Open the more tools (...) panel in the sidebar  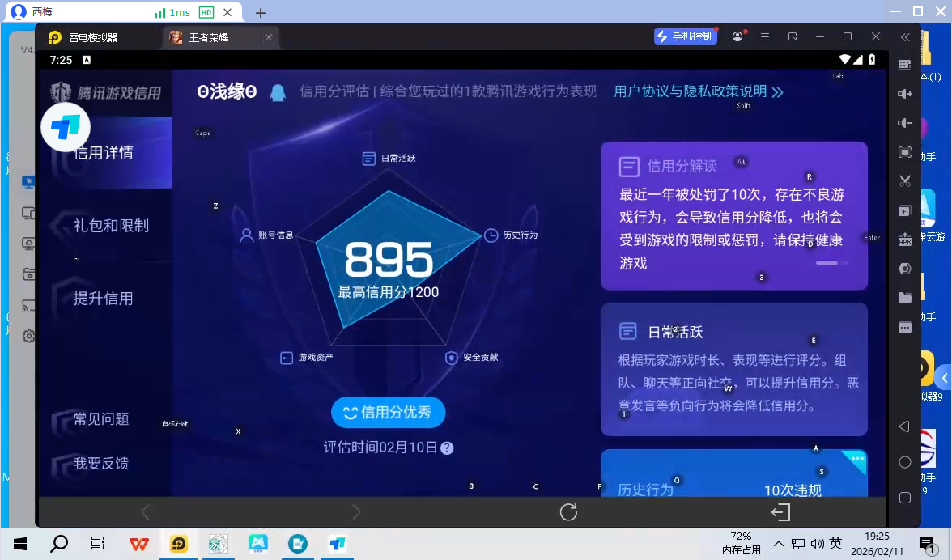coord(905,326)
